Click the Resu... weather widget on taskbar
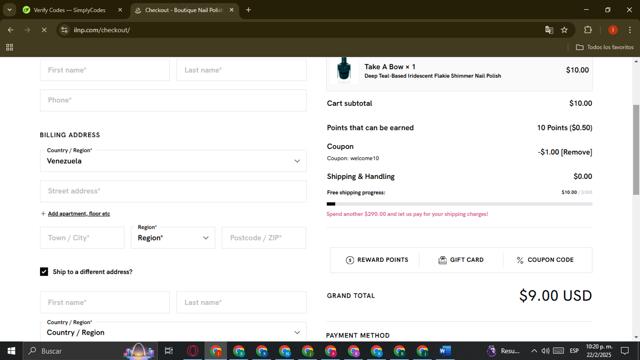Image resolution: width=640 pixels, height=360 pixels. coord(503,351)
